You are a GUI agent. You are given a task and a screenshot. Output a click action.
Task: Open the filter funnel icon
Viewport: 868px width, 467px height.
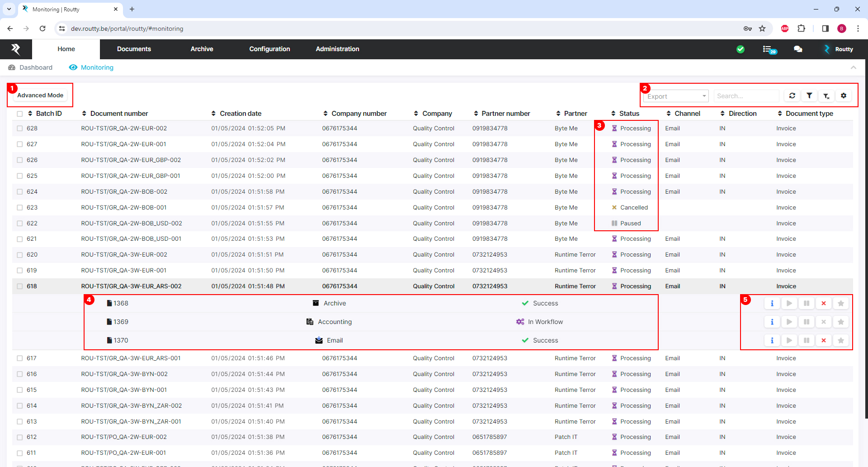coord(809,96)
